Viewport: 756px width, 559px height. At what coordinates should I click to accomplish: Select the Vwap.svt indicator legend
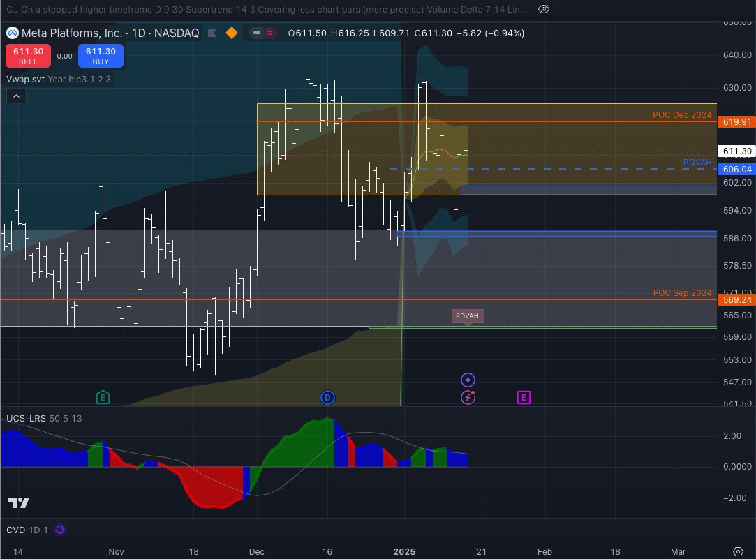click(x=26, y=80)
